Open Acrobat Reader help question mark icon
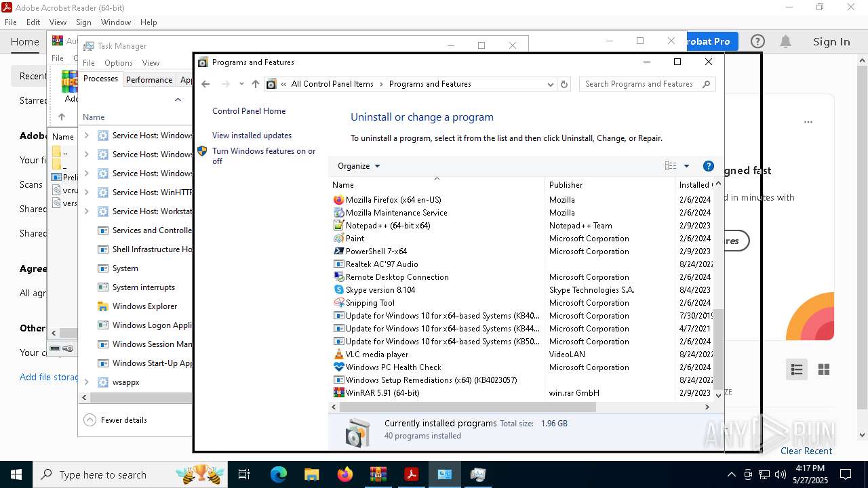 point(757,41)
